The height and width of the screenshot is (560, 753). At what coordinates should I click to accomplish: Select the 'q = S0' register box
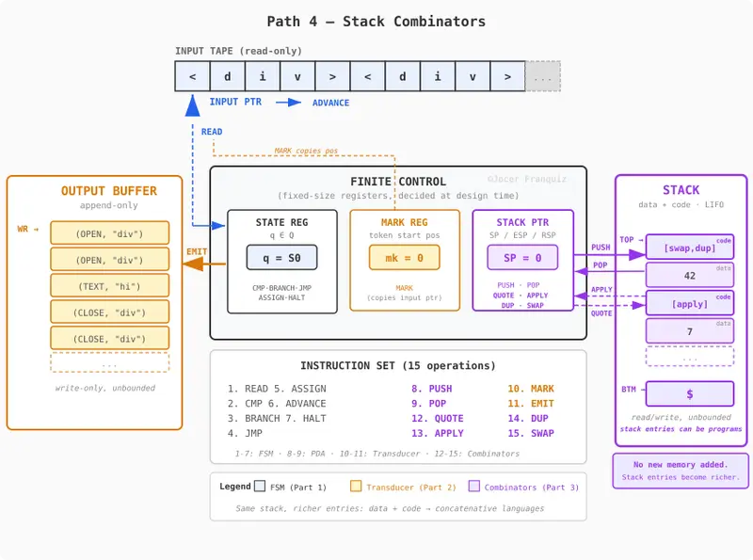point(281,258)
